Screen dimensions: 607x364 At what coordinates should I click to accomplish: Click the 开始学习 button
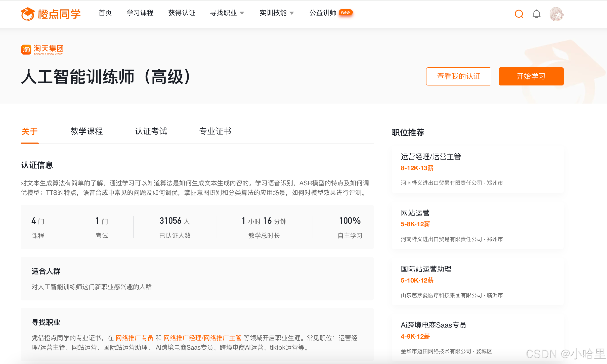531,76
